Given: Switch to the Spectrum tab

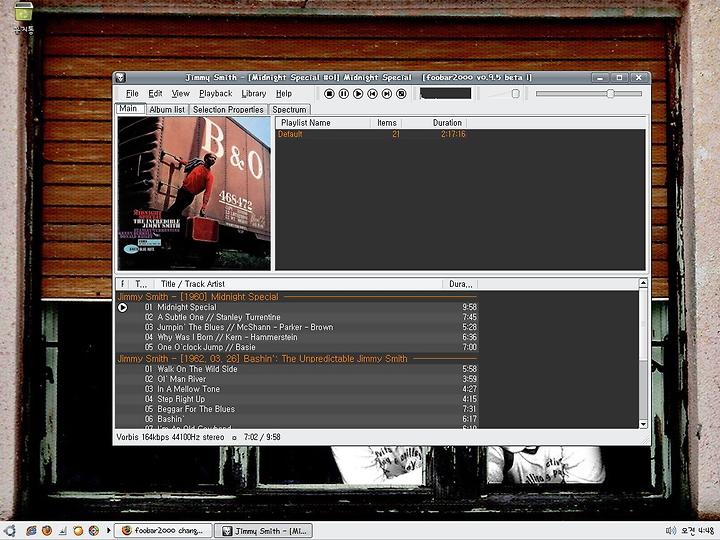Looking at the screenshot, I should click(x=289, y=110).
